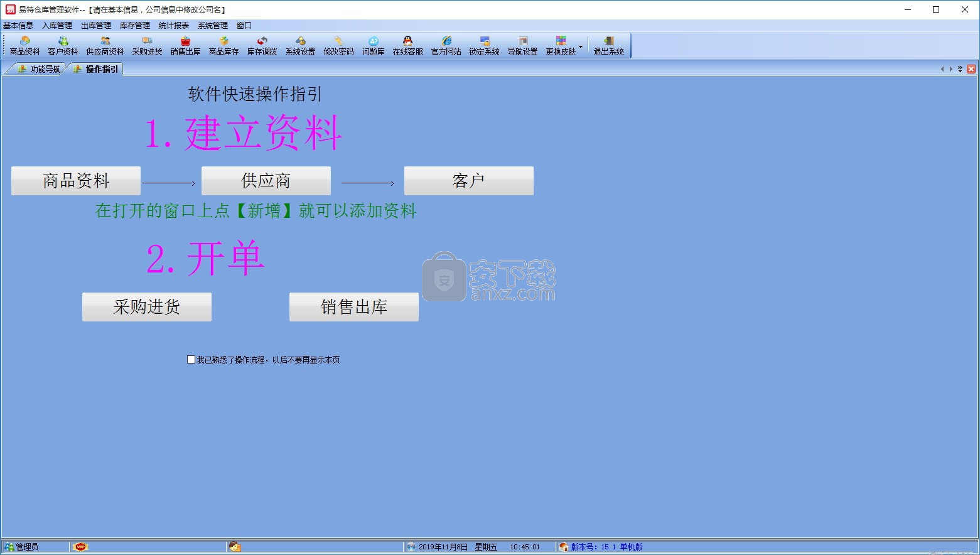Open 导航设置 toolbar icon
This screenshot has height=555, width=980.
tap(523, 46)
